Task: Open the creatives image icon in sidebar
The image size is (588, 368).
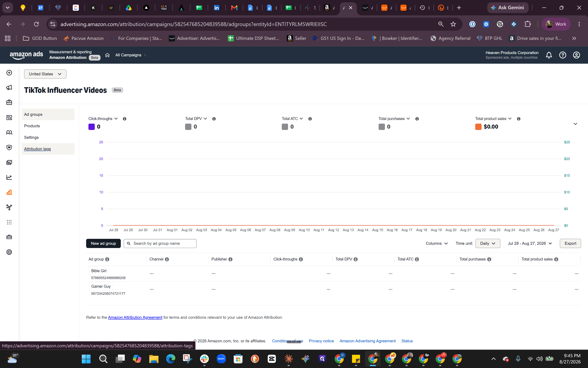Action: click(9, 162)
